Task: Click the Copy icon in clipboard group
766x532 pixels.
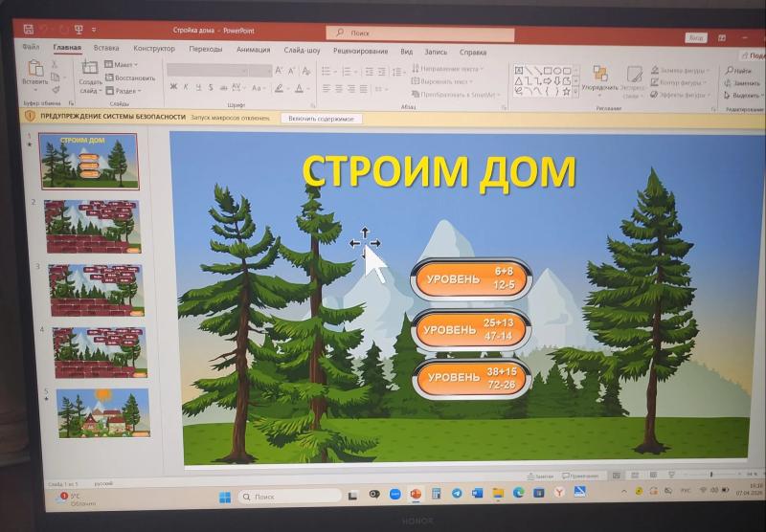Action: click(x=56, y=77)
